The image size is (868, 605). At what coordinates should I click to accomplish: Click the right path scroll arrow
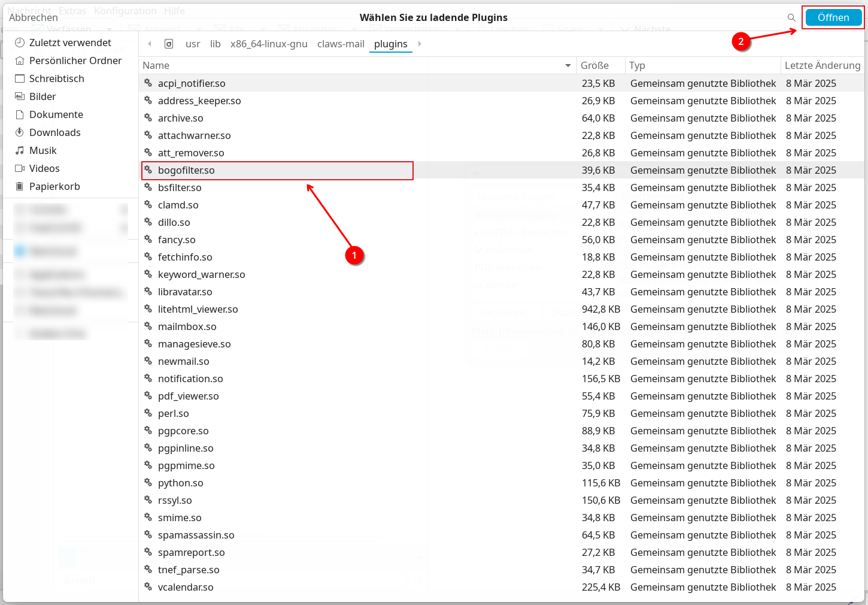pos(420,44)
